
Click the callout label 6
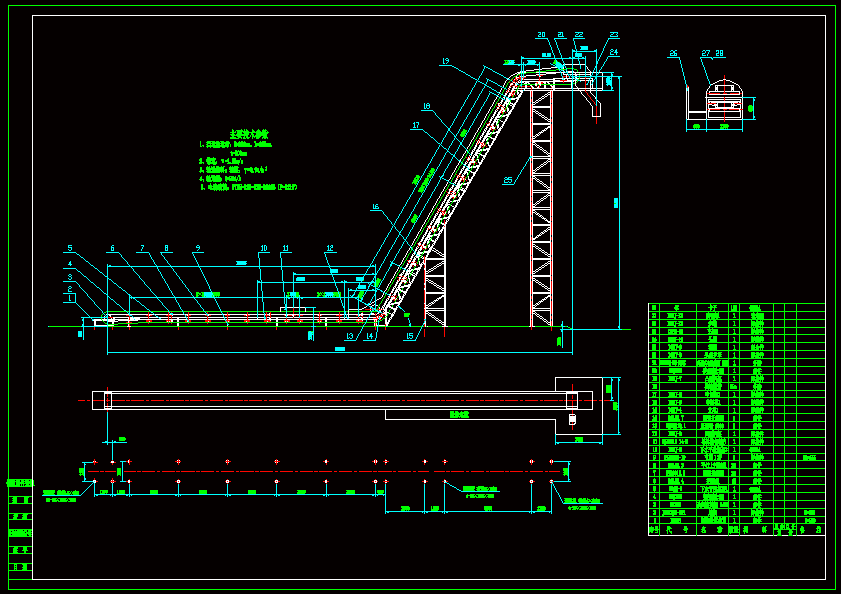(x=113, y=248)
